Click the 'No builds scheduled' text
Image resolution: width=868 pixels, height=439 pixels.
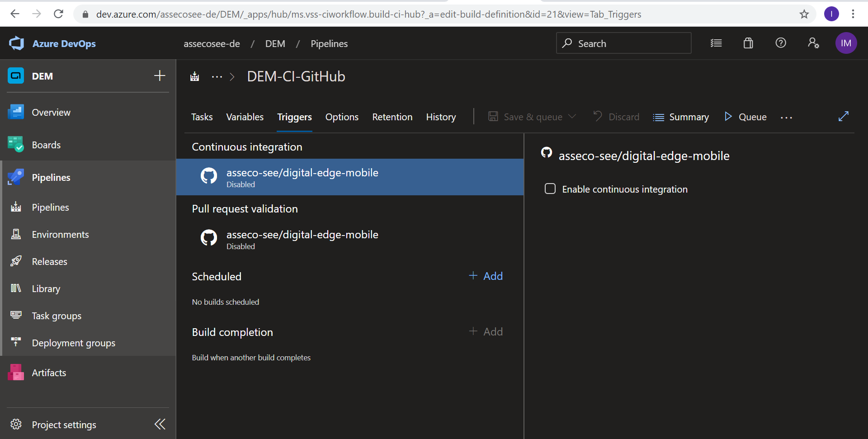(x=225, y=302)
